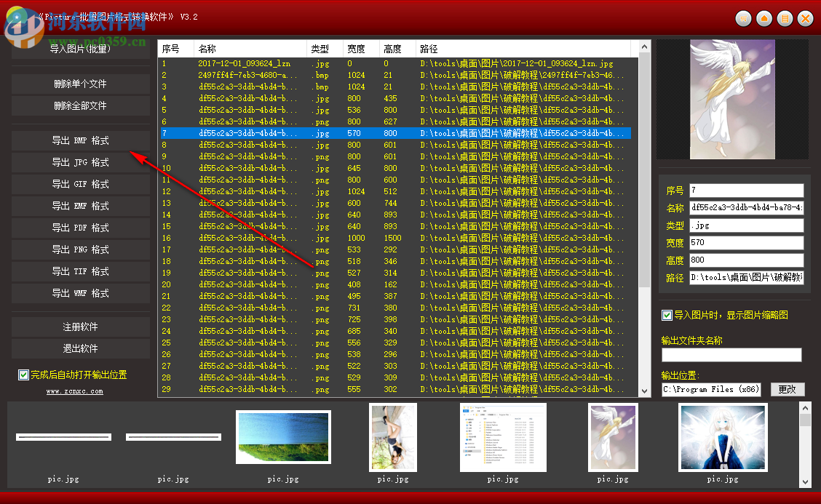This screenshot has height=504, width=821.
Task: Click the 序号 column header
Action: pos(176,49)
